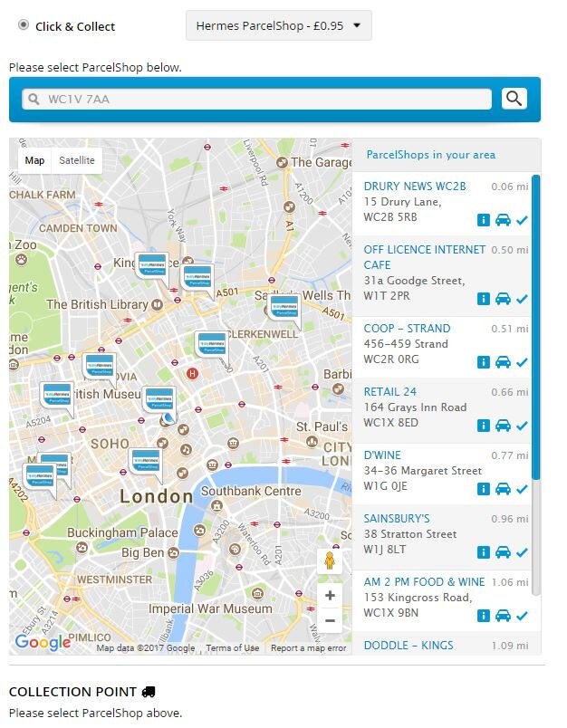567x728 pixels.
Task: Open the Hermes ParcelShop delivery dropdown
Action: click(x=279, y=25)
